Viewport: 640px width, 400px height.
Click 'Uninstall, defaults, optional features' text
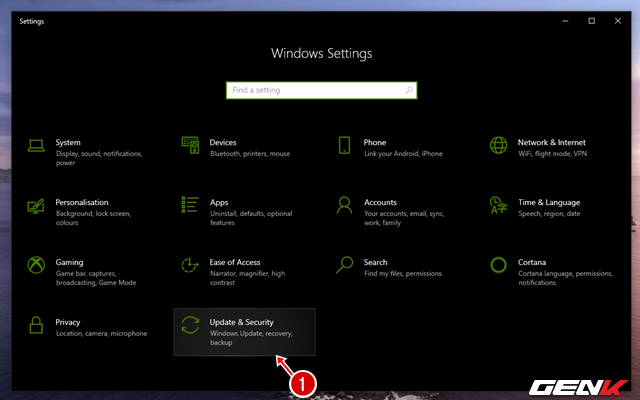click(x=251, y=218)
